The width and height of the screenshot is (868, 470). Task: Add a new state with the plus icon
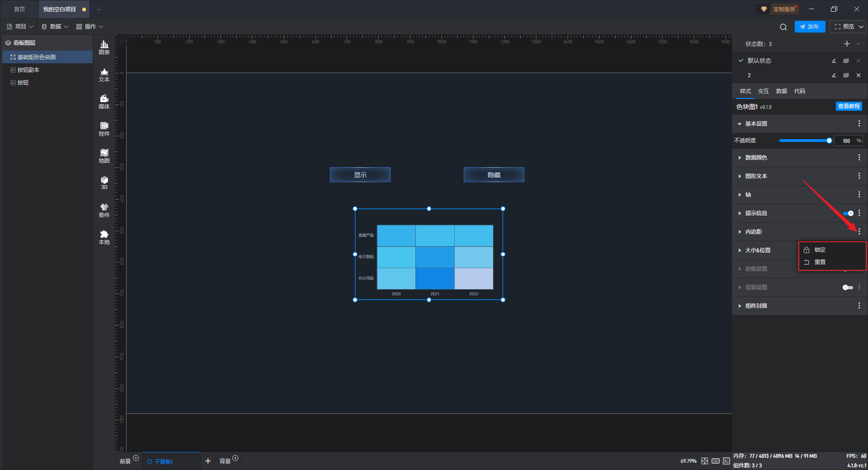[847, 44]
